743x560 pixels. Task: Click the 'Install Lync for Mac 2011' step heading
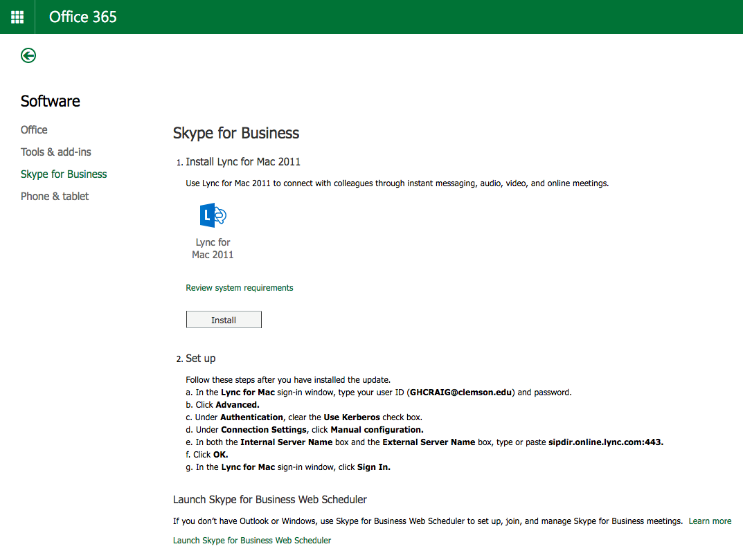243,162
